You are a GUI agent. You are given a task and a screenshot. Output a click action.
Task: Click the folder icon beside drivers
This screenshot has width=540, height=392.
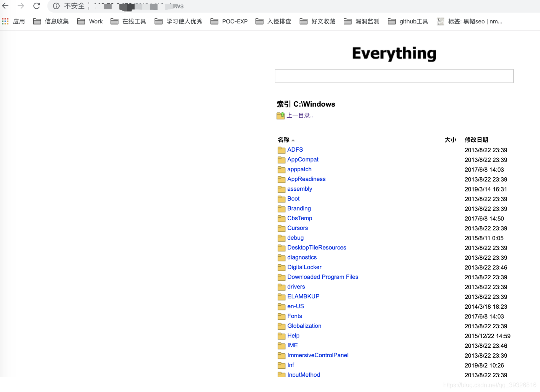coord(281,287)
